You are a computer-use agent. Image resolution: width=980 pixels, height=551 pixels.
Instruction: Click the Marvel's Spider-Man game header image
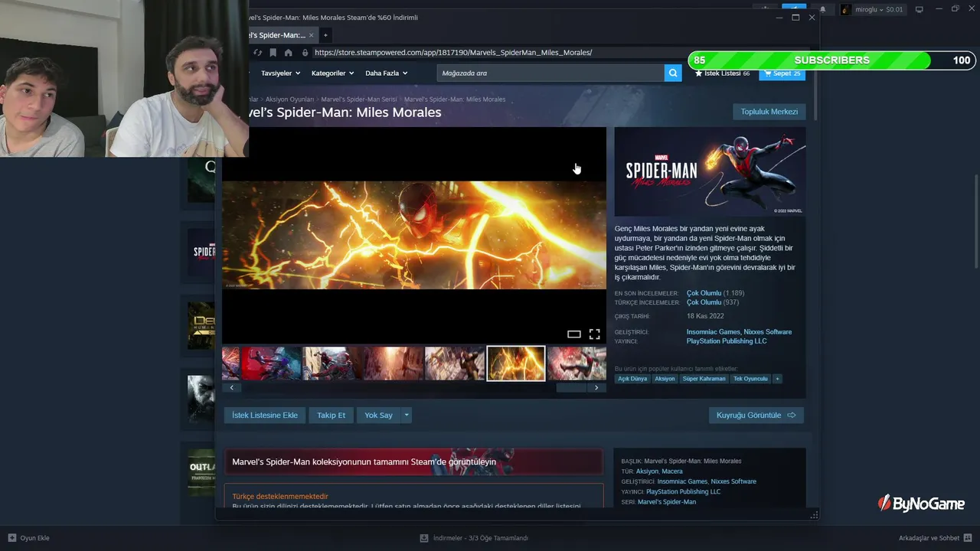[x=710, y=171]
